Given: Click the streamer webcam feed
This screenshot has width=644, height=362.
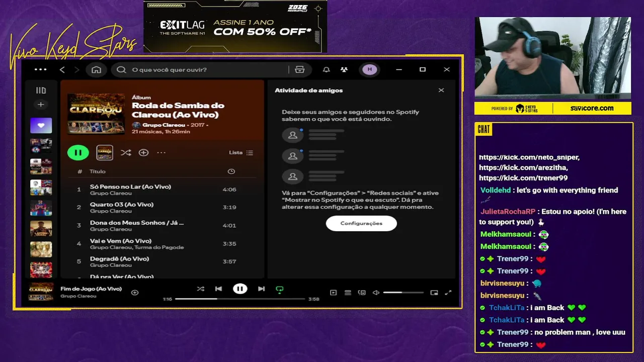Looking at the screenshot, I should coord(552,58).
